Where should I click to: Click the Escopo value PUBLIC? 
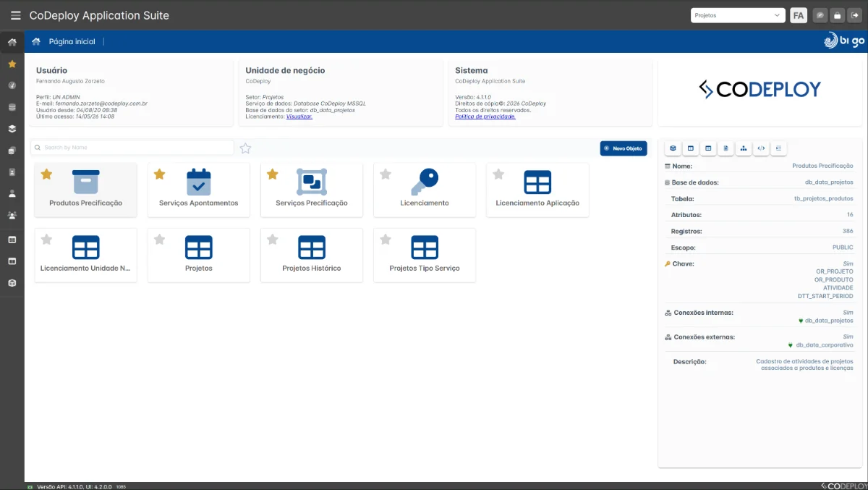[843, 248]
